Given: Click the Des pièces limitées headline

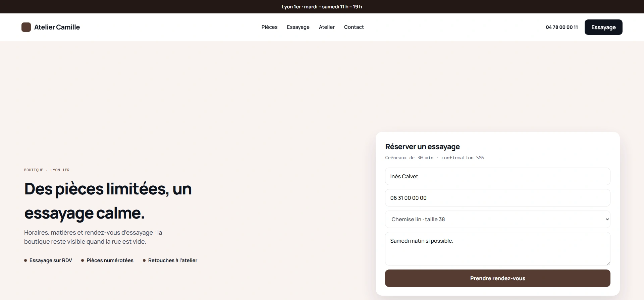Looking at the screenshot, I should point(108,201).
